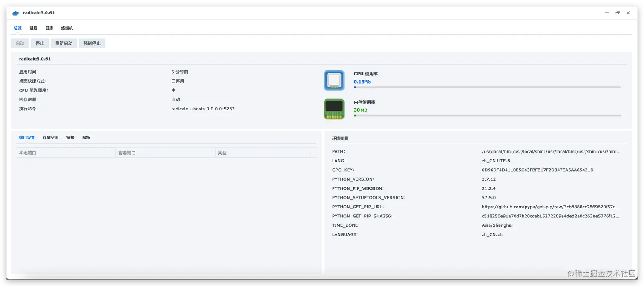Screen dimensions: 644x286
Task: Click the CPU usage progress bar
Action: click(487, 87)
